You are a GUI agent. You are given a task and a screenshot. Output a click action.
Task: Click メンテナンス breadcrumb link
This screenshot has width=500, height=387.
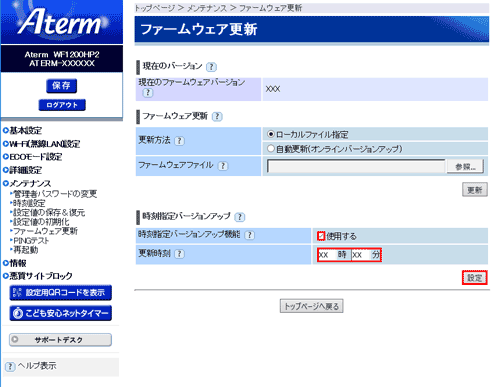(x=207, y=8)
